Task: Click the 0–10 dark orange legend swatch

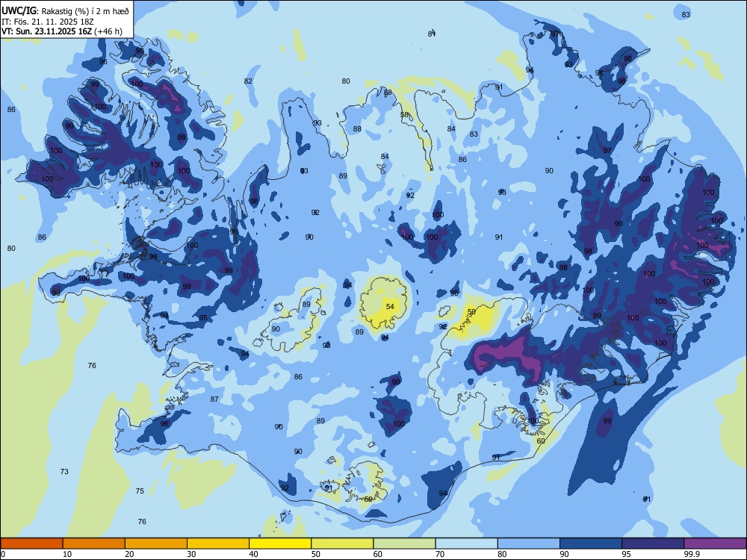Action: pos(31,544)
